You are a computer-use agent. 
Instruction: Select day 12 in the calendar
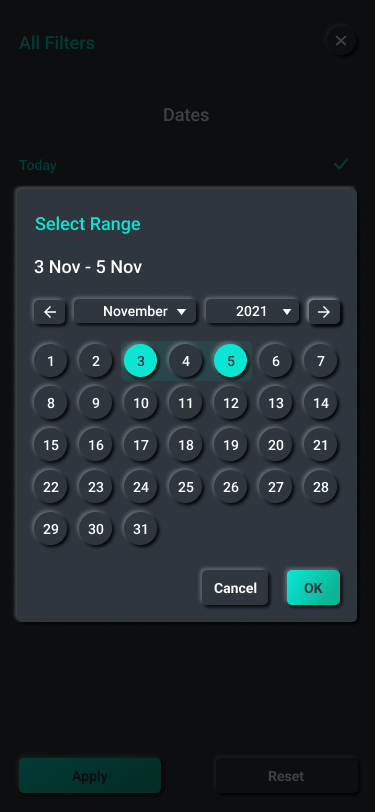pyautogui.click(x=230, y=403)
